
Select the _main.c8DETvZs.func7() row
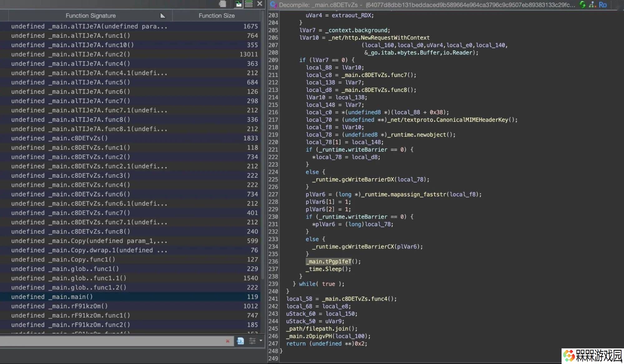[x=130, y=213]
